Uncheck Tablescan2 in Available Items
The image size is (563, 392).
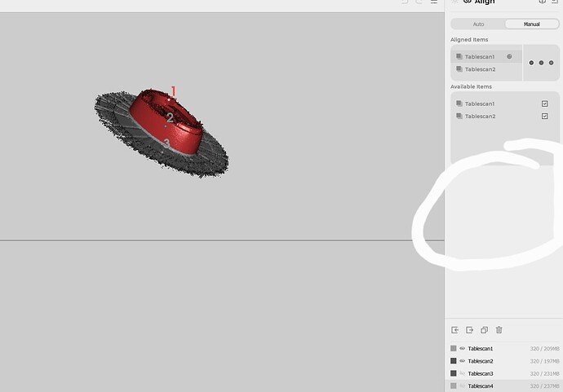544,116
